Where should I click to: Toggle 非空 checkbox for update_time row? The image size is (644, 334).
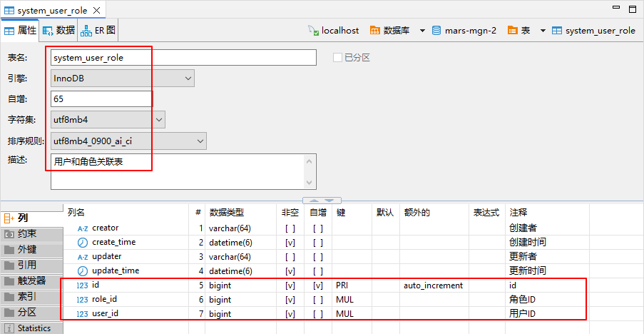(290, 271)
